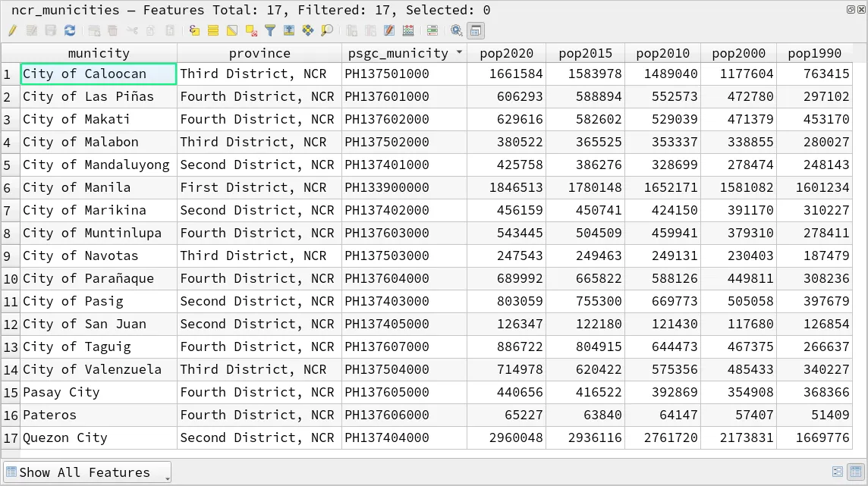Sort the table by the pop2020 column
This screenshot has height=486, width=868.
(507, 53)
